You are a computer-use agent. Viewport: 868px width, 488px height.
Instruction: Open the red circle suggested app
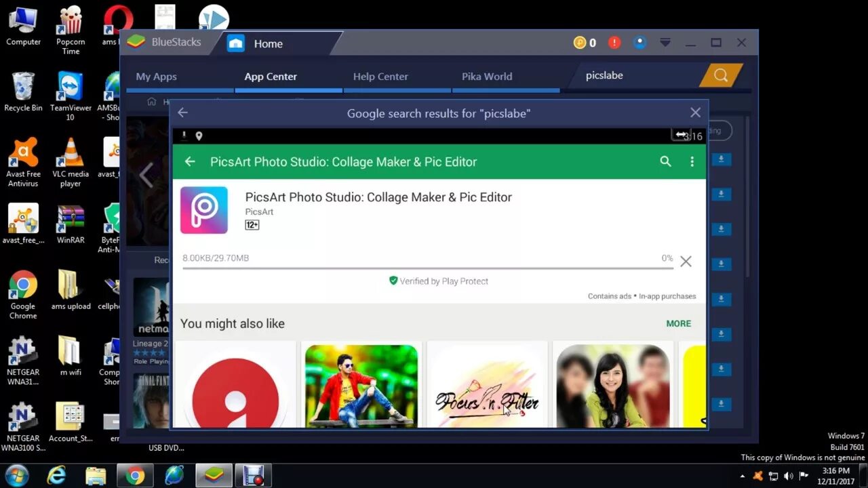[x=235, y=385]
